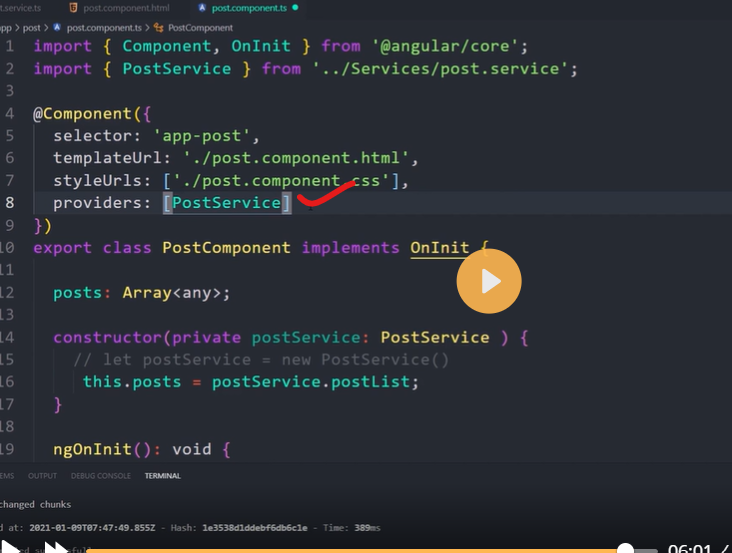Expand PostComponent breadcrumb symbol

(200, 28)
